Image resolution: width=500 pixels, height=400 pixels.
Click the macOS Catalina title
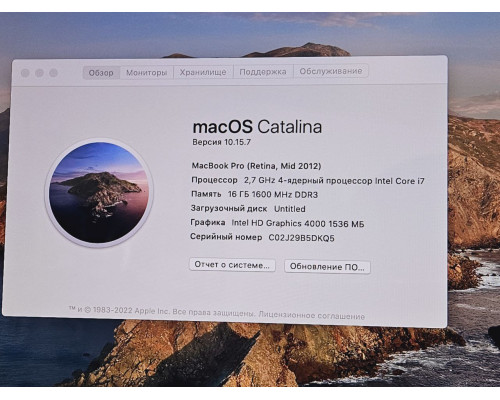(257, 127)
